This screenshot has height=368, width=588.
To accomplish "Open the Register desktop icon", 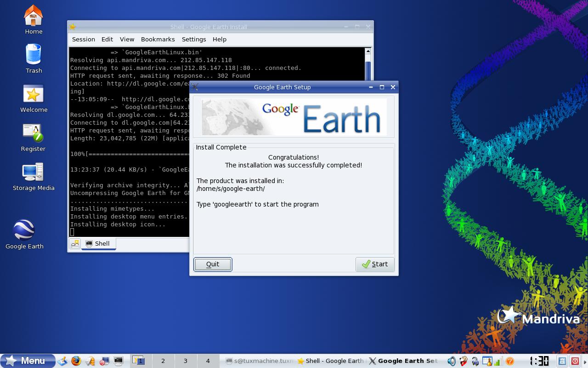I will (33, 137).
